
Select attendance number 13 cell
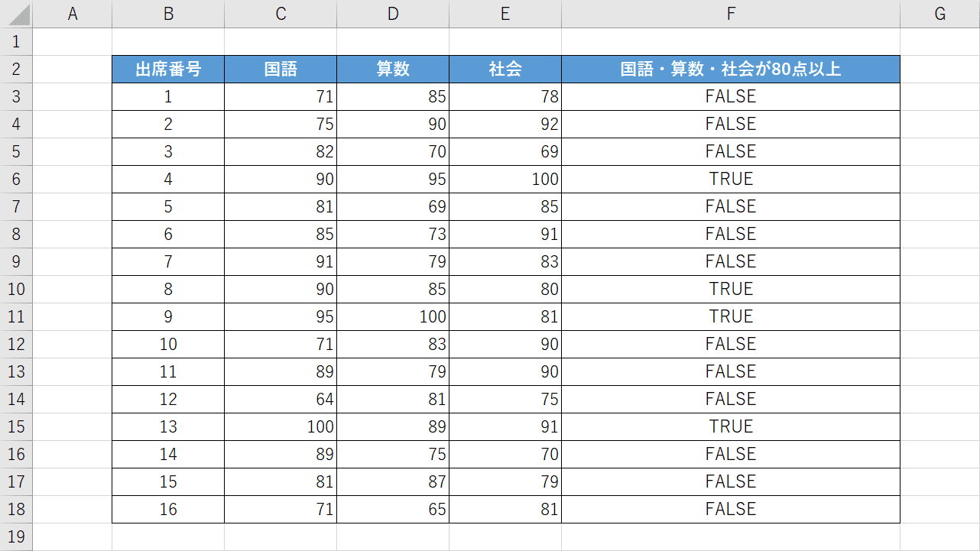[168, 426]
